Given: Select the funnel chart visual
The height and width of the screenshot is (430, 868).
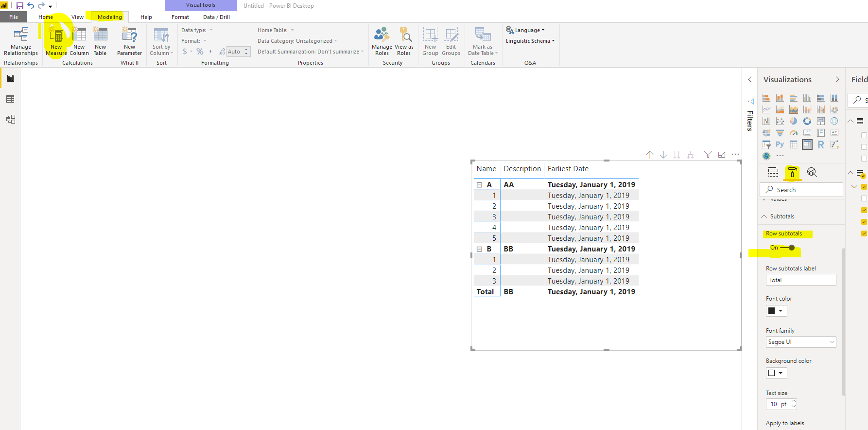Looking at the screenshot, I should point(780,133).
